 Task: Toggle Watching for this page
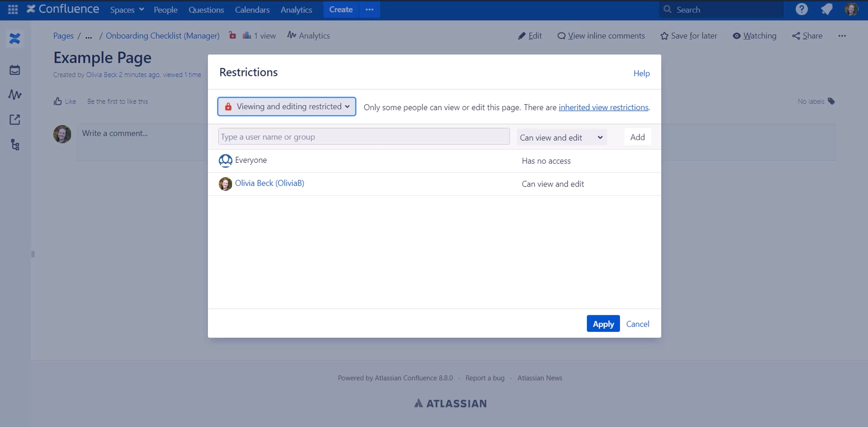[755, 35]
